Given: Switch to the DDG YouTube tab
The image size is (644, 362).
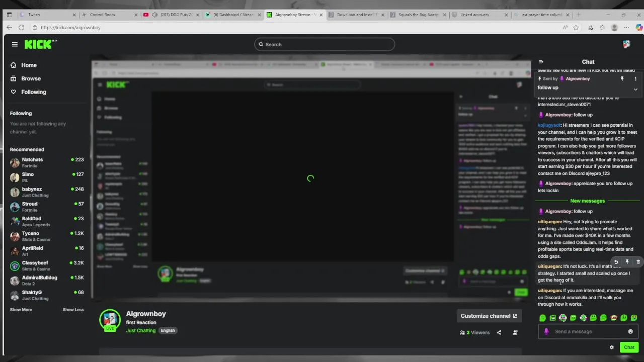Looking at the screenshot, I should pos(171,15).
